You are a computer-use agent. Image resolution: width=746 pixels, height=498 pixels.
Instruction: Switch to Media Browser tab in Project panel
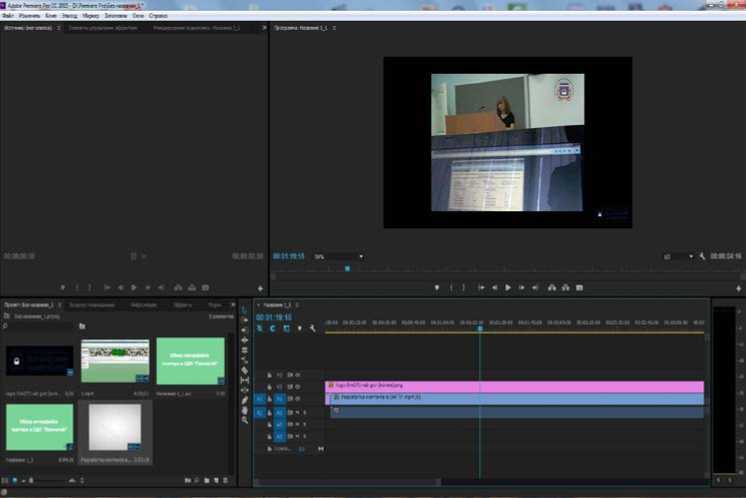click(x=92, y=305)
